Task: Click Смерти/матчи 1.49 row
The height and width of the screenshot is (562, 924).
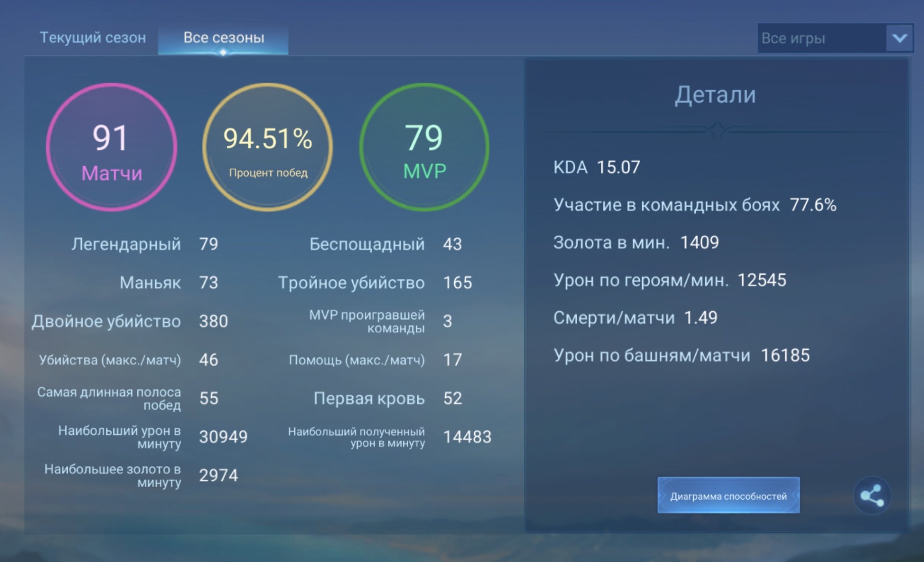Action: click(x=635, y=318)
